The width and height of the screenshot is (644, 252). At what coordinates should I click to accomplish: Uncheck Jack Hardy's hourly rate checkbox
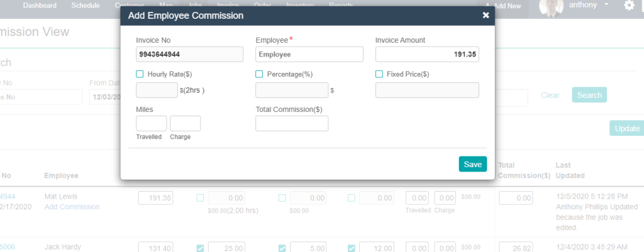point(200,248)
